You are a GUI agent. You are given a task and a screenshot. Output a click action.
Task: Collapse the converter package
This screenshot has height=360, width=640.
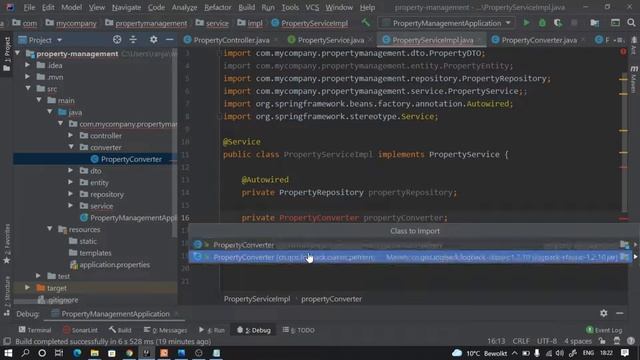coord(71,147)
